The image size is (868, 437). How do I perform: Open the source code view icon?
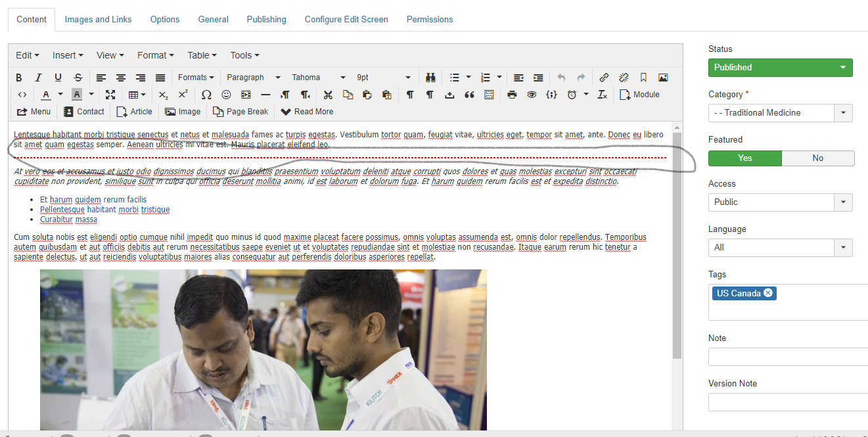(22, 95)
